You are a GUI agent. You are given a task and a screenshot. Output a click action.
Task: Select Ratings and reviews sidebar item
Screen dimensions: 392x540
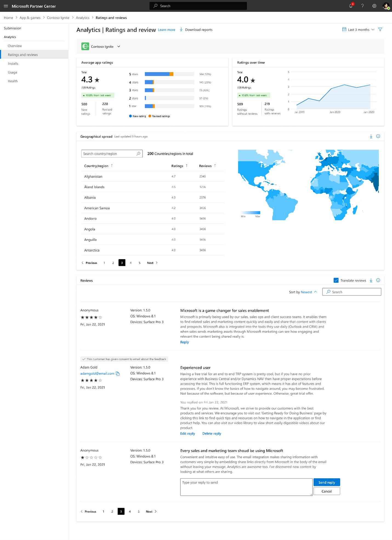coord(34,55)
